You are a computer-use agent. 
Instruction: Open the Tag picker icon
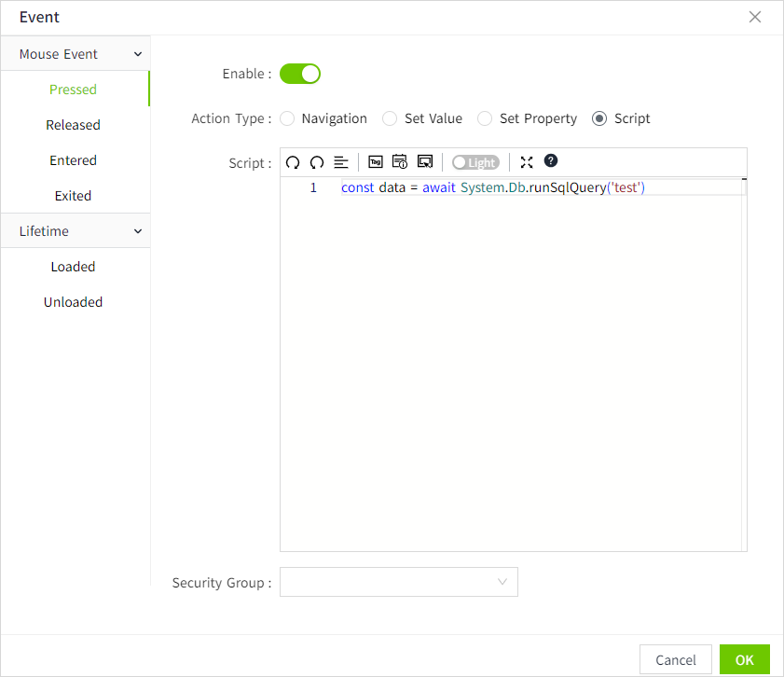[x=376, y=162]
